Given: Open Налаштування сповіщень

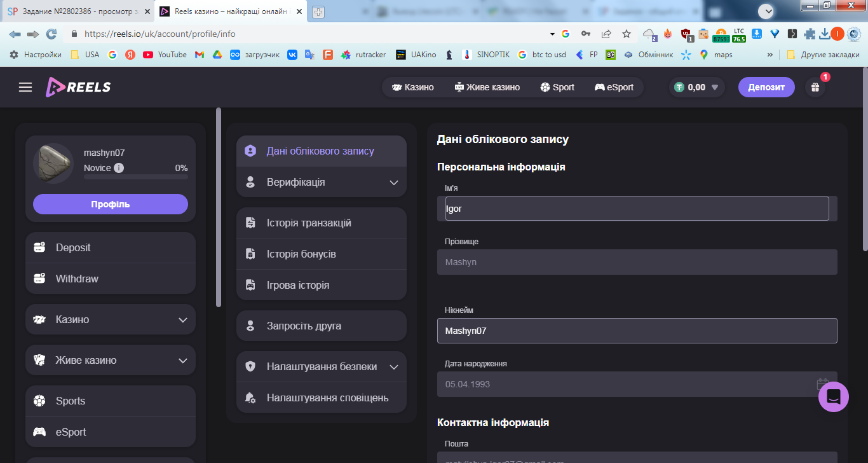Looking at the screenshot, I should [322, 397].
